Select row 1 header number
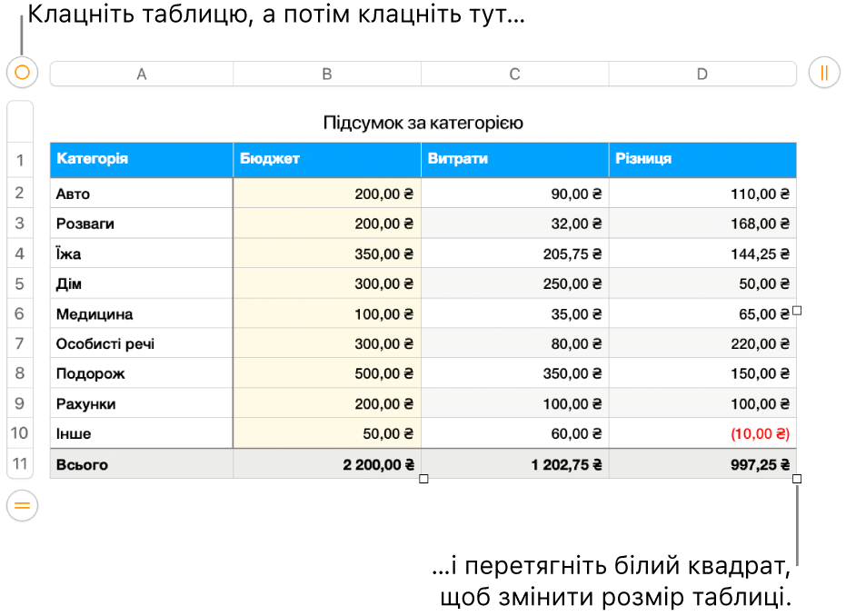 (20, 160)
